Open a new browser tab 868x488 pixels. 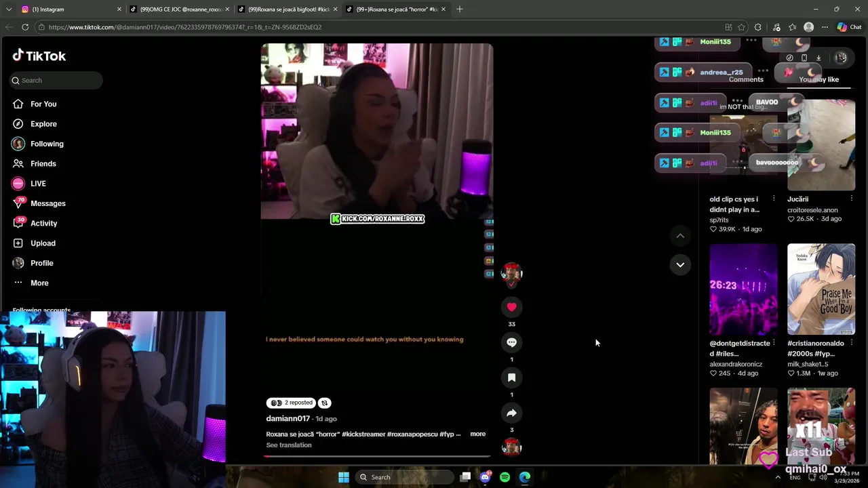460,9
